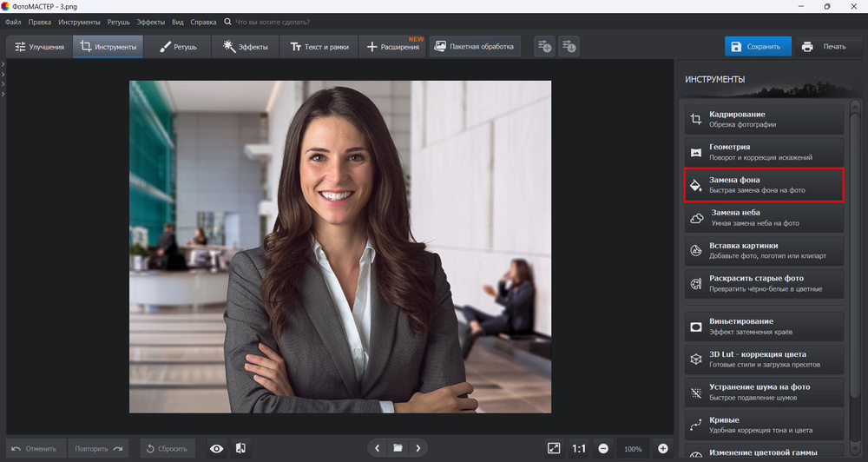868x462 pixels.
Task: Click the load preset icon with arrow
Action: click(569, 47)
